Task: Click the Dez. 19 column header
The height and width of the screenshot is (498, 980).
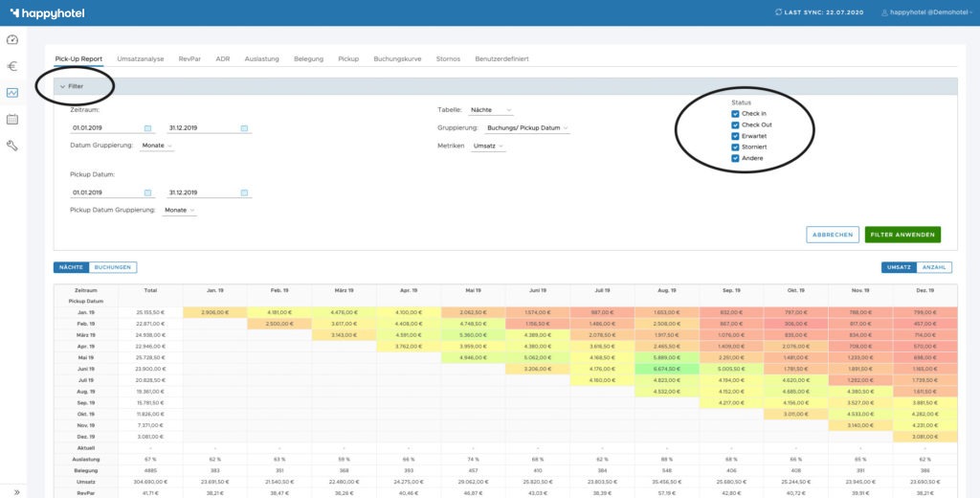Action: coord(925,290)
